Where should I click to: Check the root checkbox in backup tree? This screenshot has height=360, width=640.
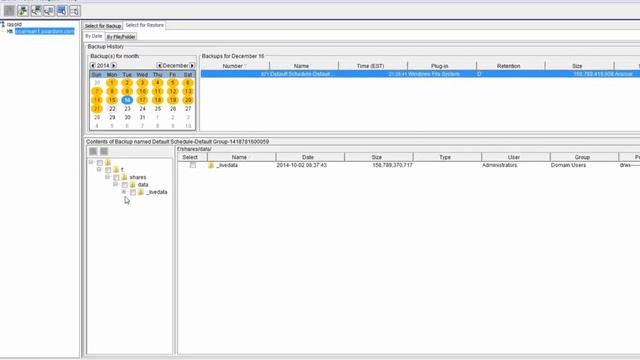point(100,163)
